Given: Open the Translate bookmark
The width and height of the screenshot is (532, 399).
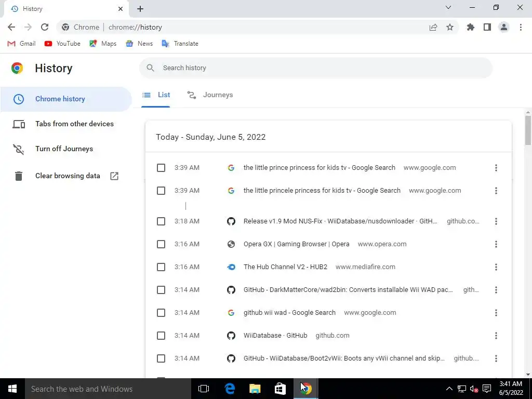Looking at the screenshot, I should [180, 44].
